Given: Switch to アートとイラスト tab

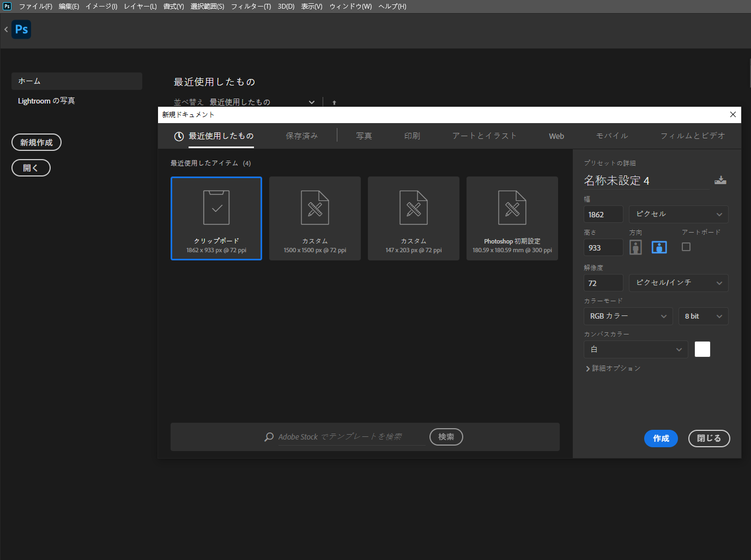Looking at the screenshot, I should click(484, 136).
